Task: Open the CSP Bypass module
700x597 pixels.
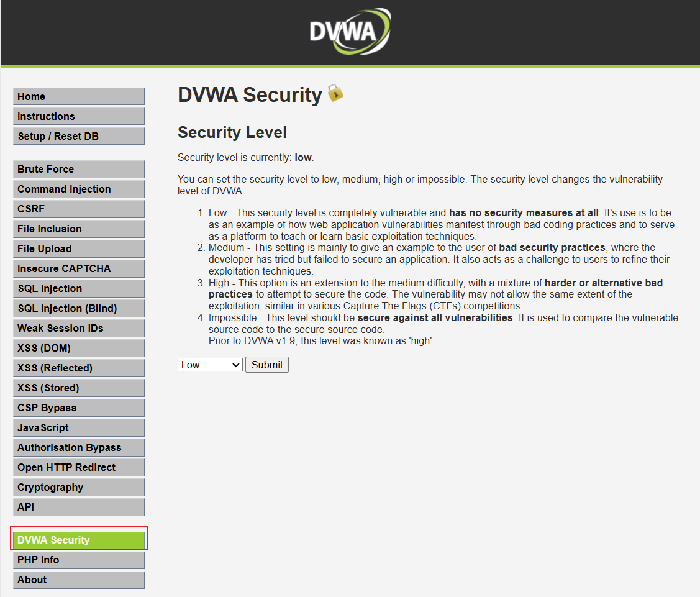Action: (x=78, y=408)
